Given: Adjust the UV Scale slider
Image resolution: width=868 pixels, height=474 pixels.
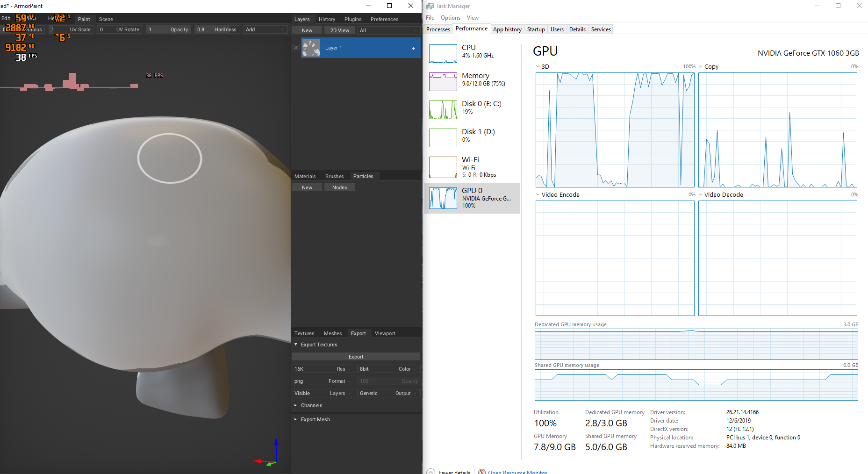Looking at the screenshot, I should click(71, 29).
